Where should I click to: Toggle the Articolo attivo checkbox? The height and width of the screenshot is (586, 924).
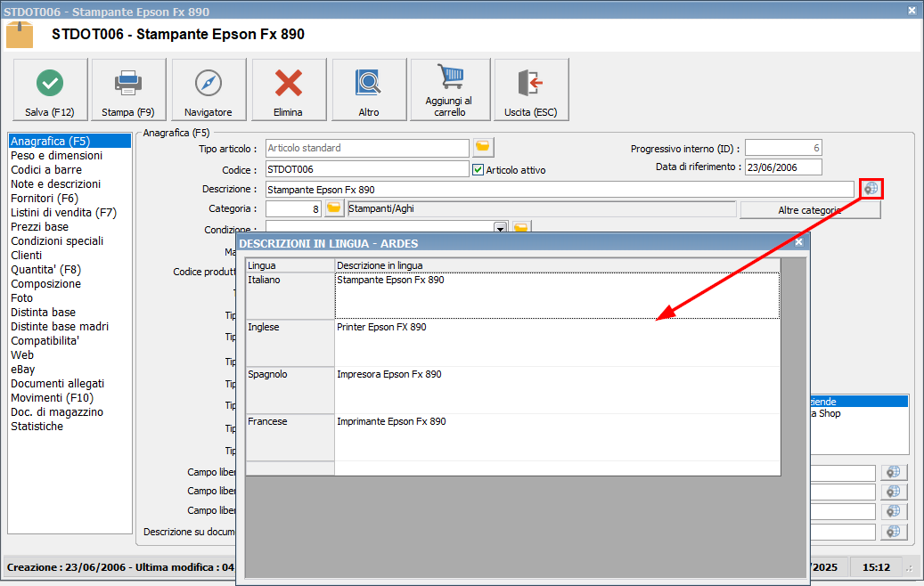(x=478, y=169)
